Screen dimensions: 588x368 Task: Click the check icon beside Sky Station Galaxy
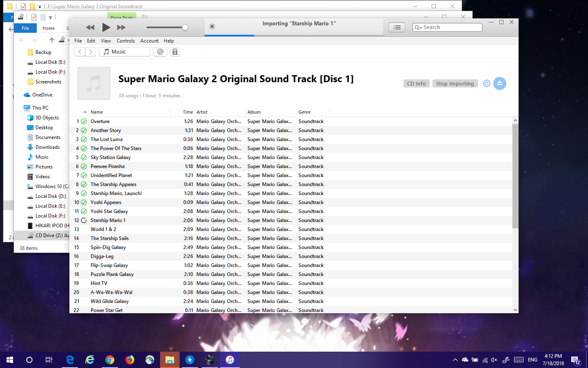pyautogui.click(x=84, y=157)
